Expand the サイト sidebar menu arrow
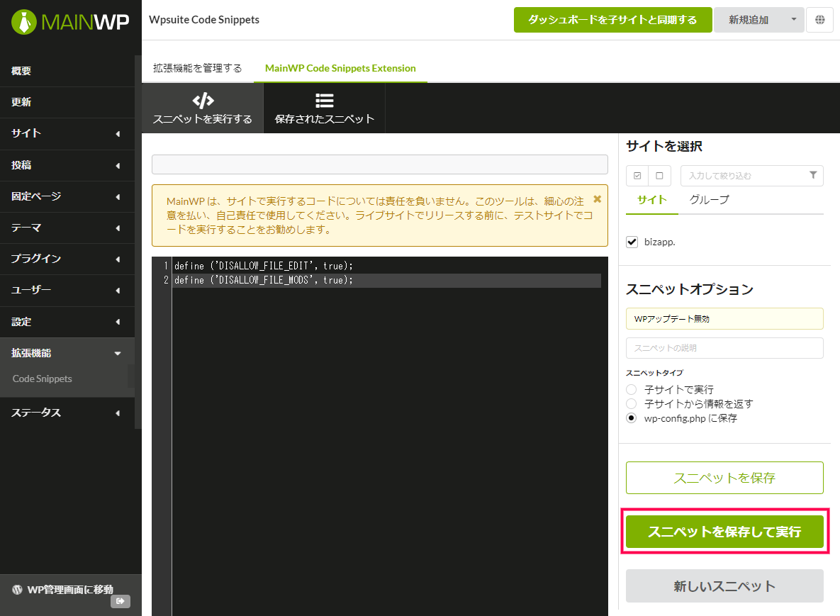This screenshot has height=616, width=840. [118, 134]
